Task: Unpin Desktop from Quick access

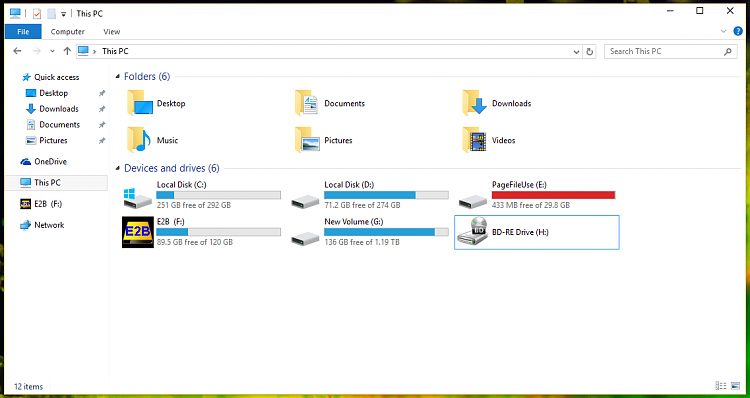Action: coord(101,93)
